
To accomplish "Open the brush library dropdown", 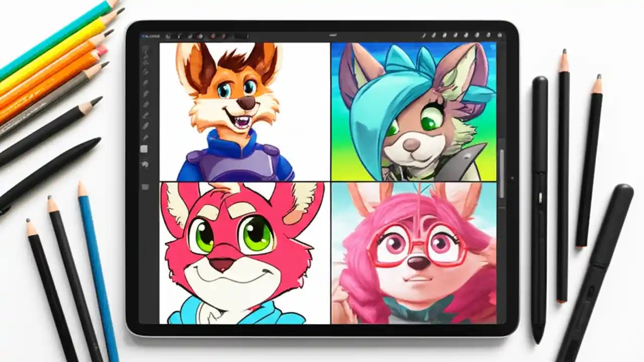I will point(232,36).
